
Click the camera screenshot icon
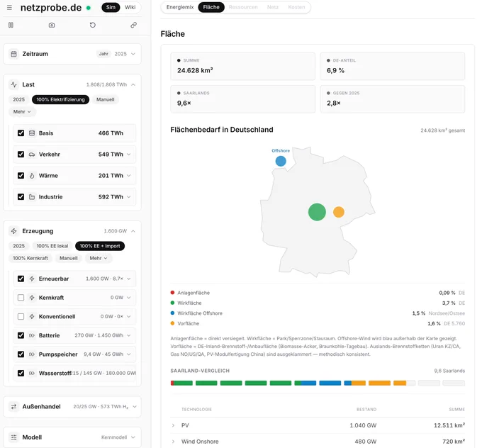[x=52, y=25]
